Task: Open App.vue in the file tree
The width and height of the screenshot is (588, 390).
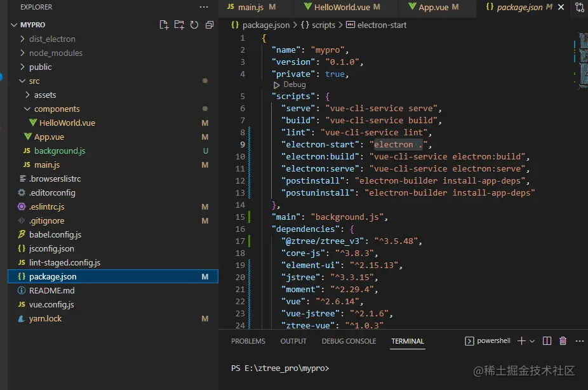Action: [x=49, y=137]
